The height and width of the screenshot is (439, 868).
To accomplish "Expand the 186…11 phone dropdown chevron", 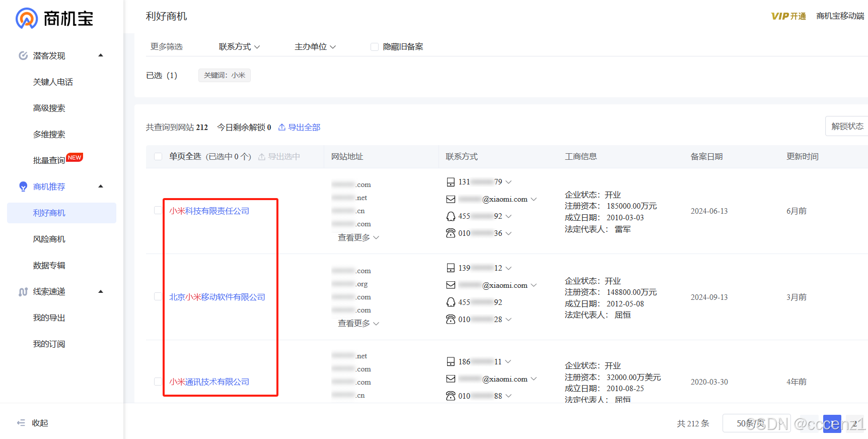I will (509, 362).
